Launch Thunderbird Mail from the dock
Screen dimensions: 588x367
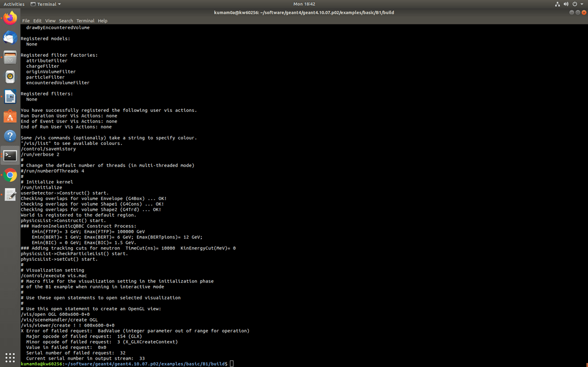(10, 37)
